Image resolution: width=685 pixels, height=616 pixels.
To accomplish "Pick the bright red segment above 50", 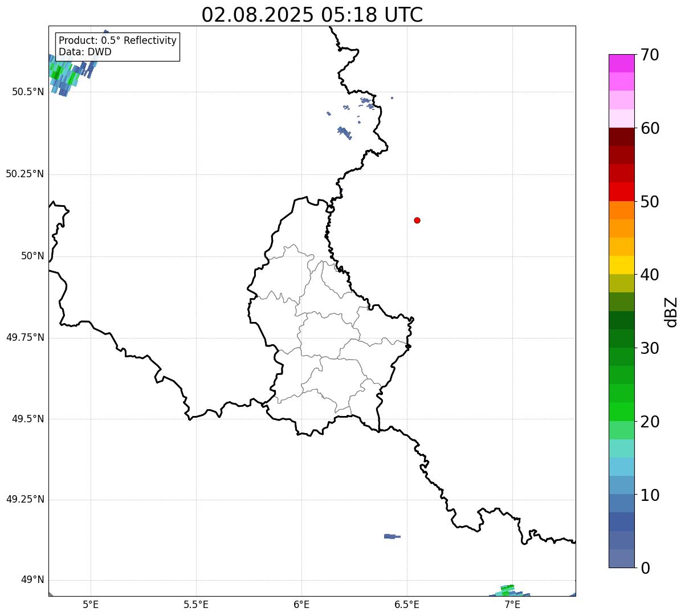I will pyautogui.click(x=621, y=191).
